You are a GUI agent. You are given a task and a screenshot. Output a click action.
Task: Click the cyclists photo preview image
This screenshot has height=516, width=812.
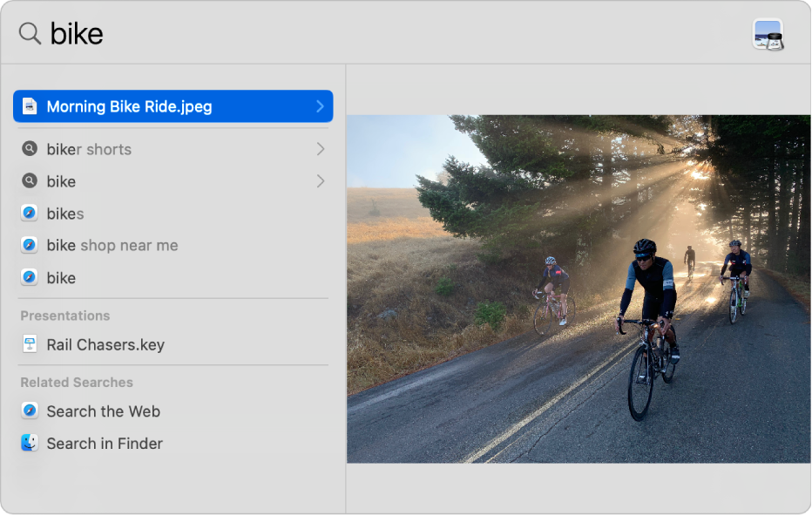coord(579,289)
